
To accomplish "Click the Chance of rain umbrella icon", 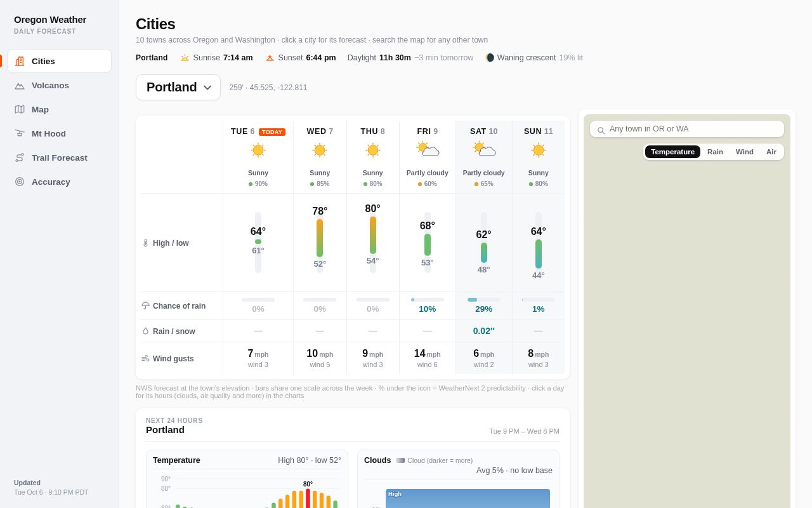I will [145, 305].
